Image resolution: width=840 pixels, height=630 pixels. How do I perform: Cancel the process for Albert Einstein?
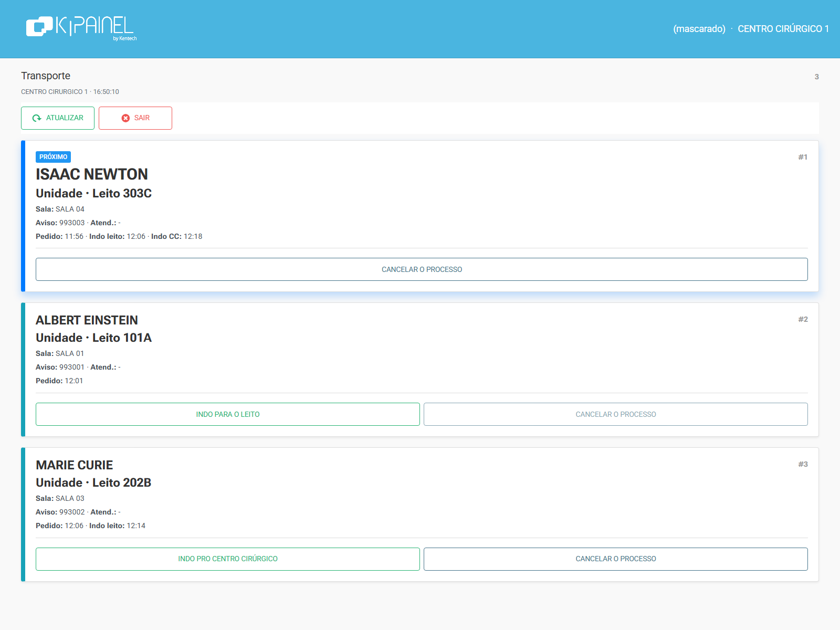tap(616, 414)
